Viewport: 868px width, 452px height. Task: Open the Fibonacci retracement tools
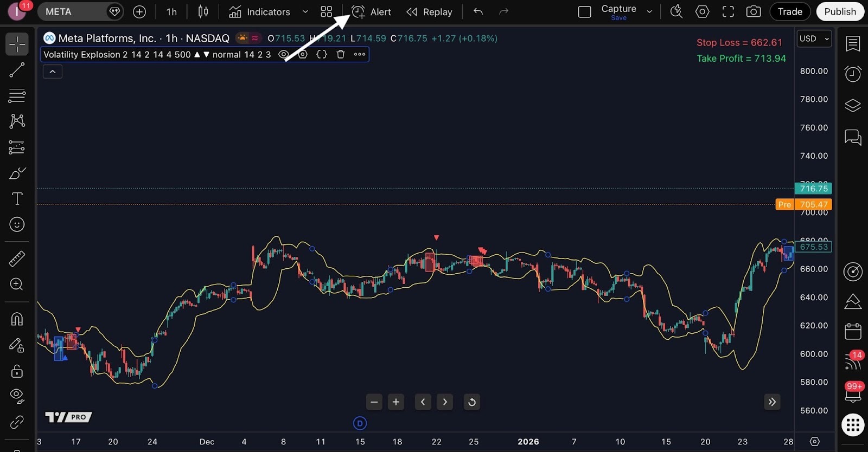pos(17,96)
